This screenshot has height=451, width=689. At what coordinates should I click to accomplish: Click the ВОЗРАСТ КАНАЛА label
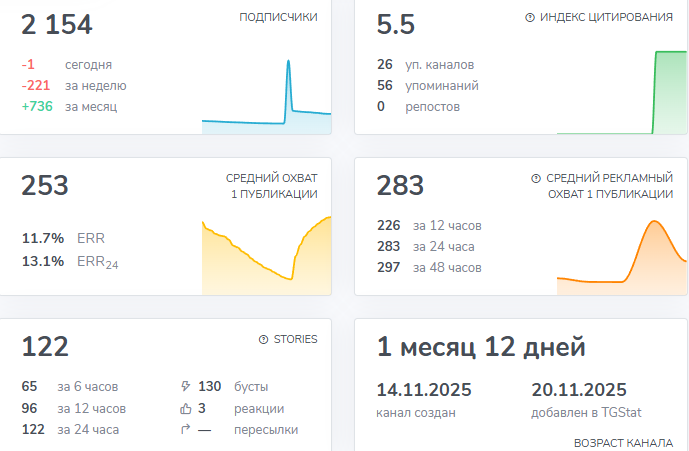click(x=623, y=442)
